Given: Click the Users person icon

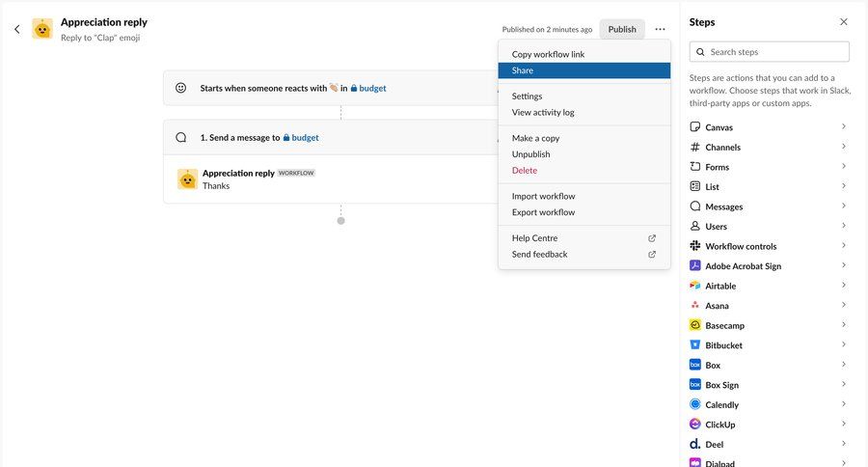Looking at the screenshot, I should [x=695, y=226].
